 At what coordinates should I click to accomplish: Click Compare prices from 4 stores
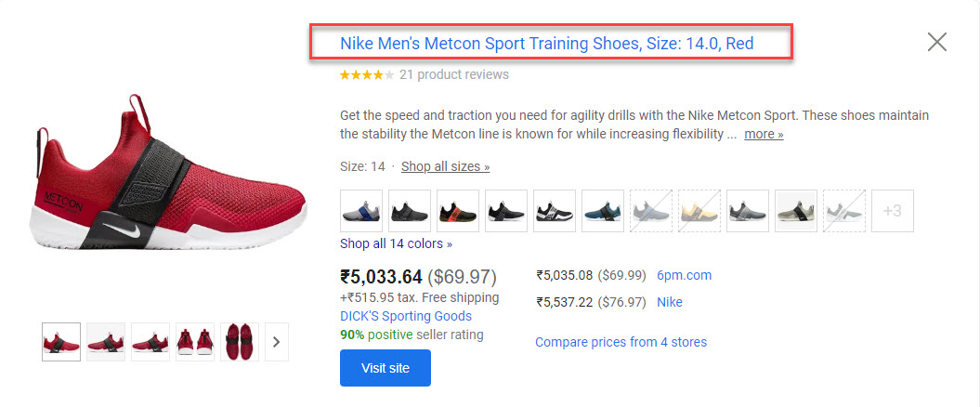click(x=621, y=342)
